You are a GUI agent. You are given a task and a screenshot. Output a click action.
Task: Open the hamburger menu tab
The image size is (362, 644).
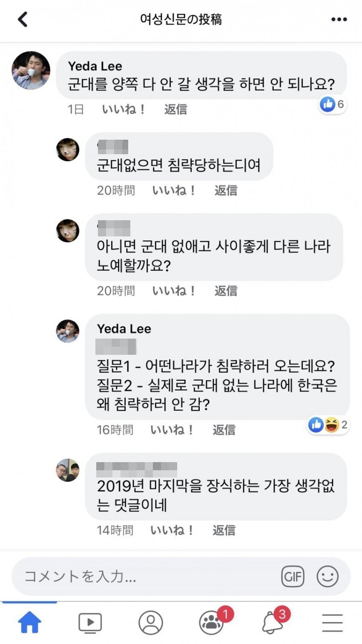(332, 623)
